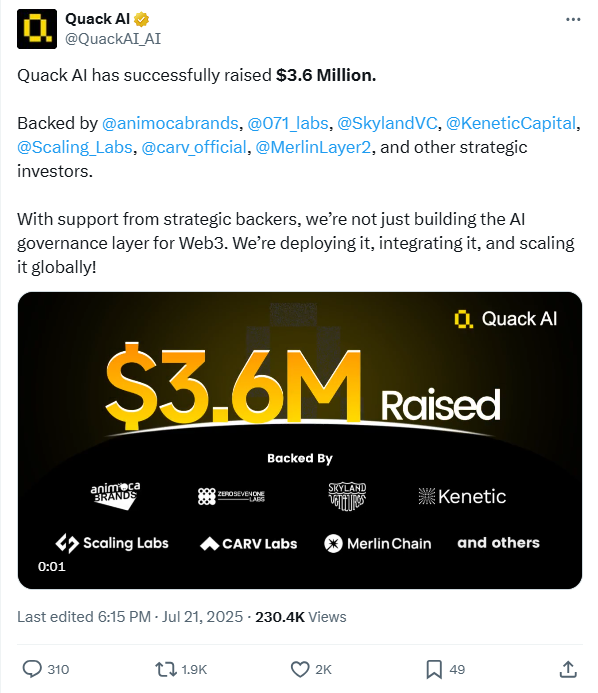
Task: Open the three-dot more options menu
Action: tap(573, 19)
